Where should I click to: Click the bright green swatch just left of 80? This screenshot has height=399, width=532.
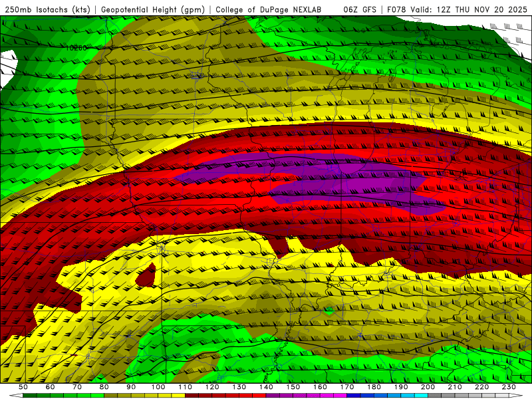point(97,395)
